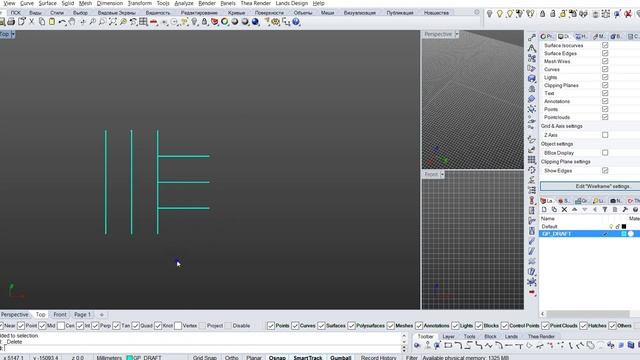Click the text 'A' tool in side toolbar
Screen dimensions: 640x360
pos(531,48)
